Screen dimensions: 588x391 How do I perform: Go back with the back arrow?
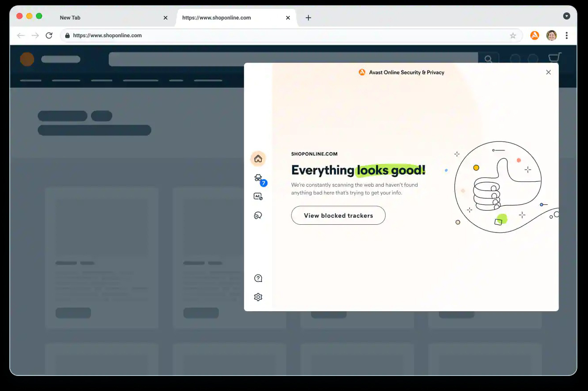point(21,35)
